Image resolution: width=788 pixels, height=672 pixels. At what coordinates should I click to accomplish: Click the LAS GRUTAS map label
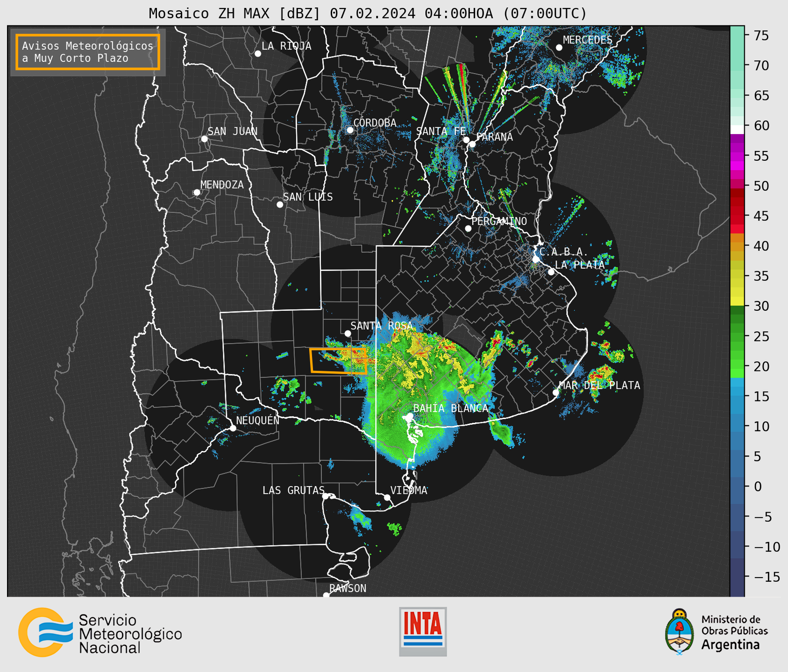tap(293, 490)
